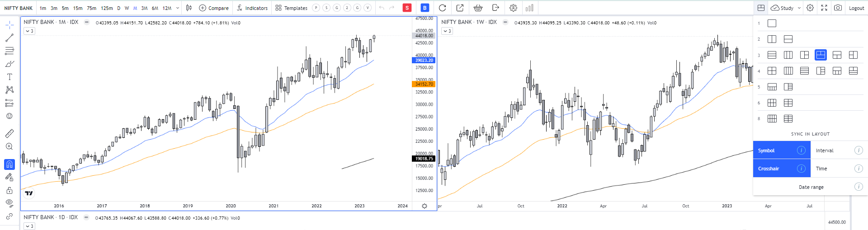Toggle the magnet mode tool
The width and height of the screenshot is (868, 230).
coord(9,164)
